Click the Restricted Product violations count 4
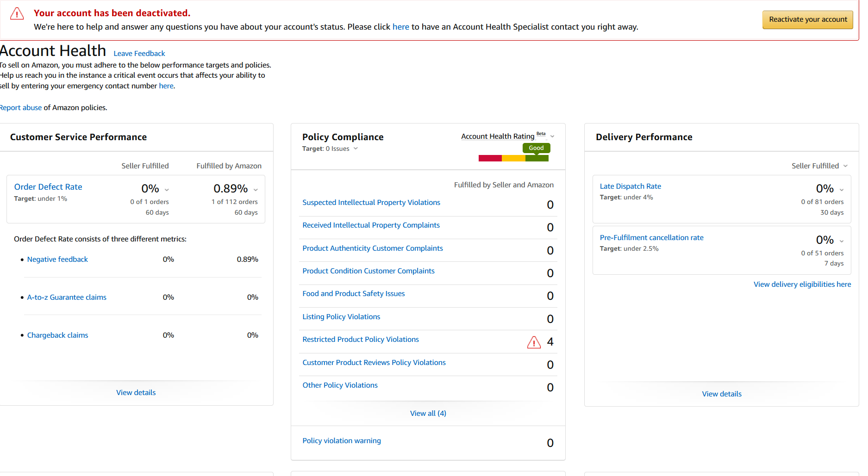Viewport: 868px width, 476px height. (550, 342)
